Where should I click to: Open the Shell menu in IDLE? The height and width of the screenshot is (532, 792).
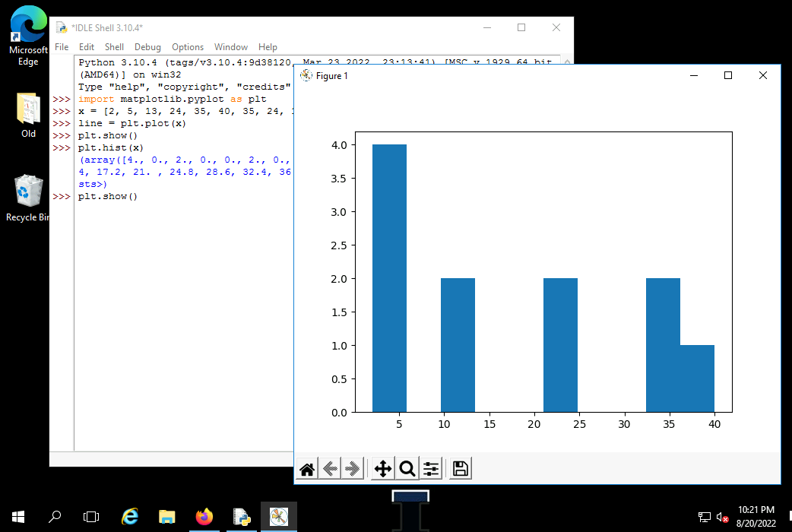(x=114, y=47)
